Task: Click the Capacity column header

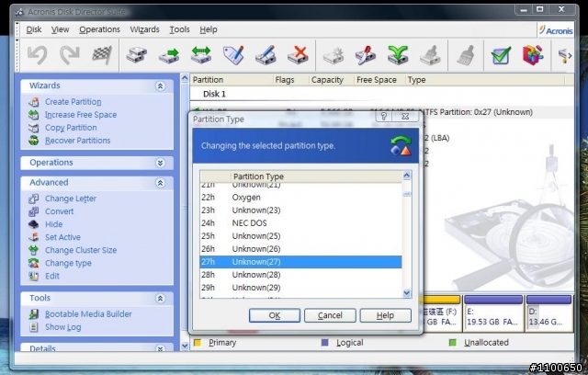Action: coord(331,80)
